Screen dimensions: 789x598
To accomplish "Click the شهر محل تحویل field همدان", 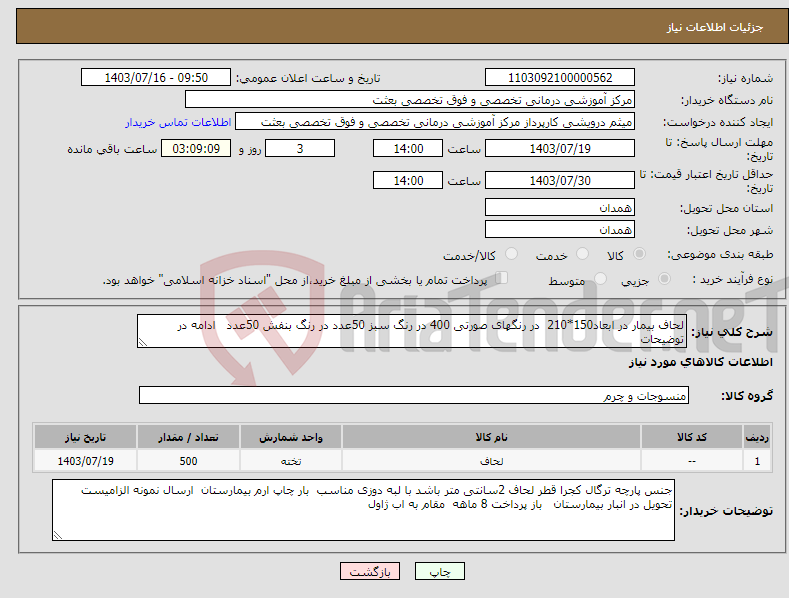I will coord(560,230).
